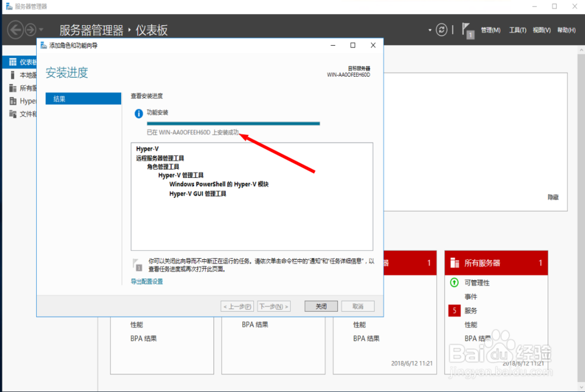
Task: Minimize the 添加角色和功能向导 window
Action: tap(333, 45)
